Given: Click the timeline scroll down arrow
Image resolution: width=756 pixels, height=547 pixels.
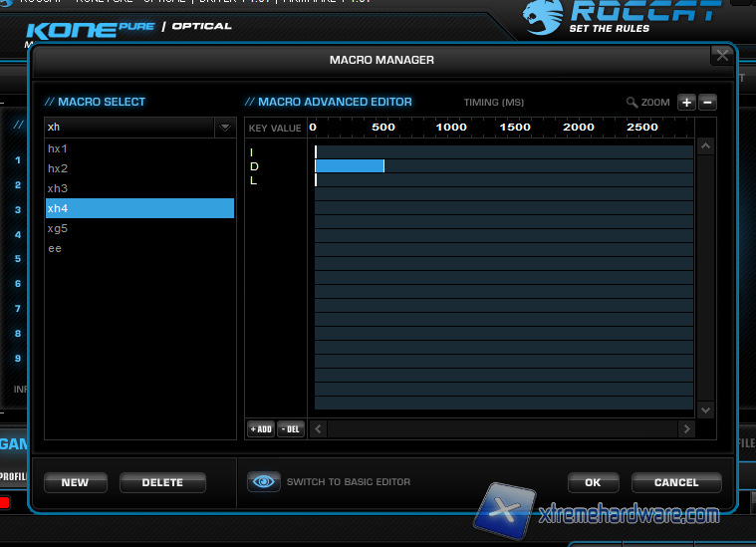Looking at the screenshot, I should [705, 410].
